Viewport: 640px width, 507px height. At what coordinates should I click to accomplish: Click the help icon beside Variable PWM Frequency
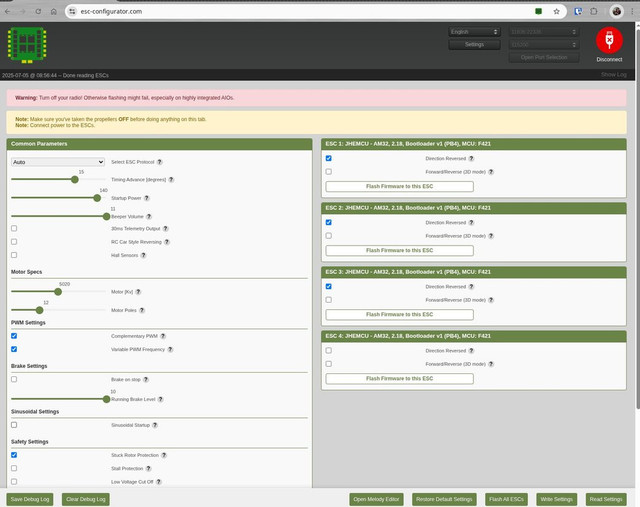[170, 349]
